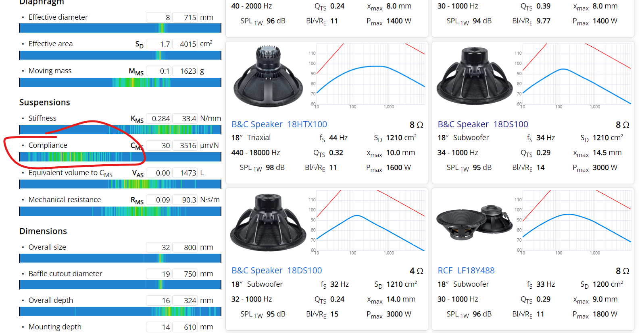The width and height of the screenshot is (644, 333).
Task: Adjust the Effective area range bar
Action: point(120,55)
